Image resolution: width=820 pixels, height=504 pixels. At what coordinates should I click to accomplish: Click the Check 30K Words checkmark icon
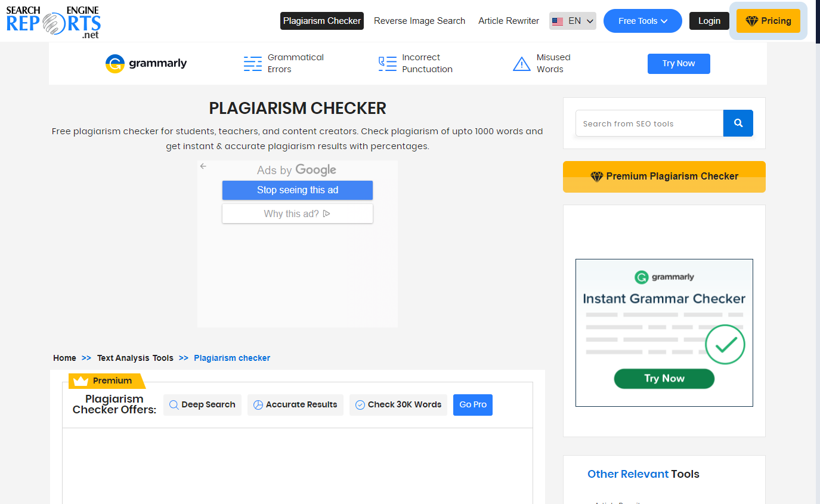(x=360, y=405)
